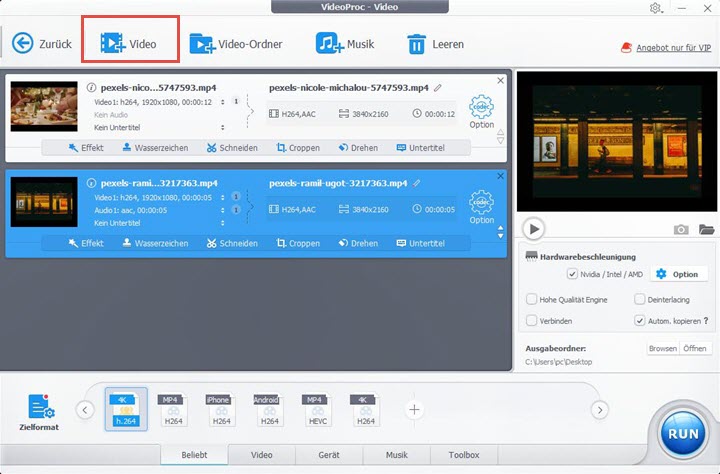
Task: Expand Kein Untertitel selector of pexels-nico video
Action: click(x=223, y=127)
